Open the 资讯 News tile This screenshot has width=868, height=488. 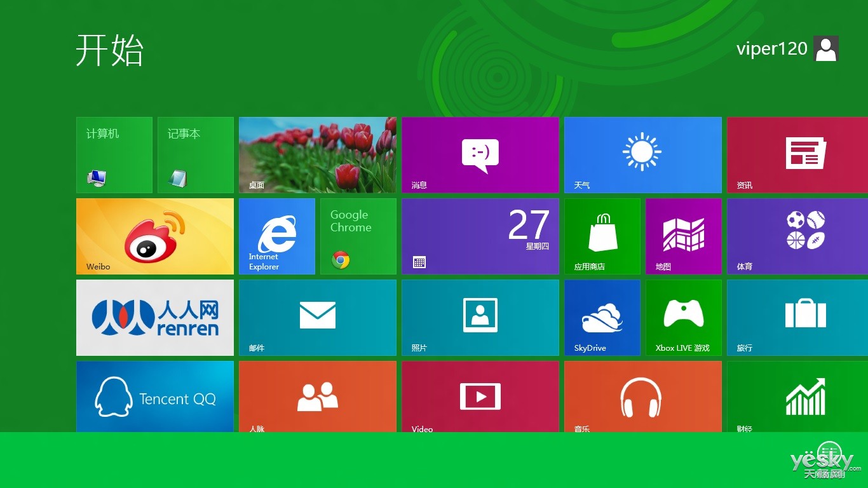(797, 155)
